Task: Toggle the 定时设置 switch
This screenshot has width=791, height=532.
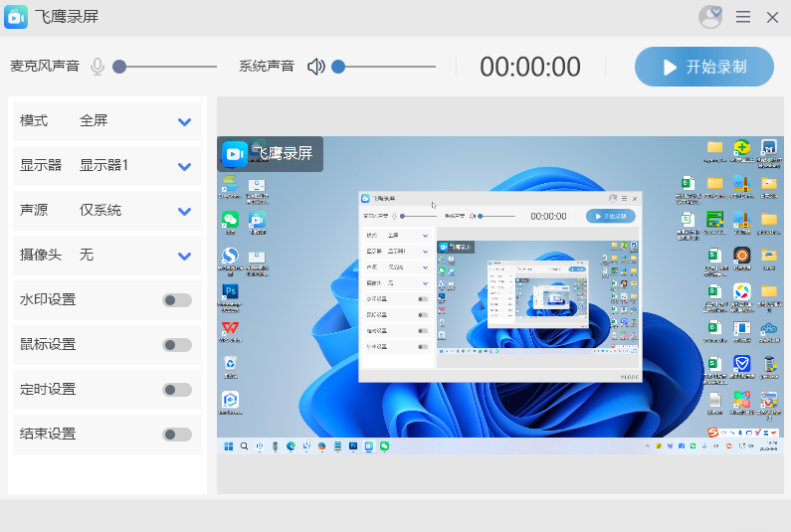Action: point(177,390)
